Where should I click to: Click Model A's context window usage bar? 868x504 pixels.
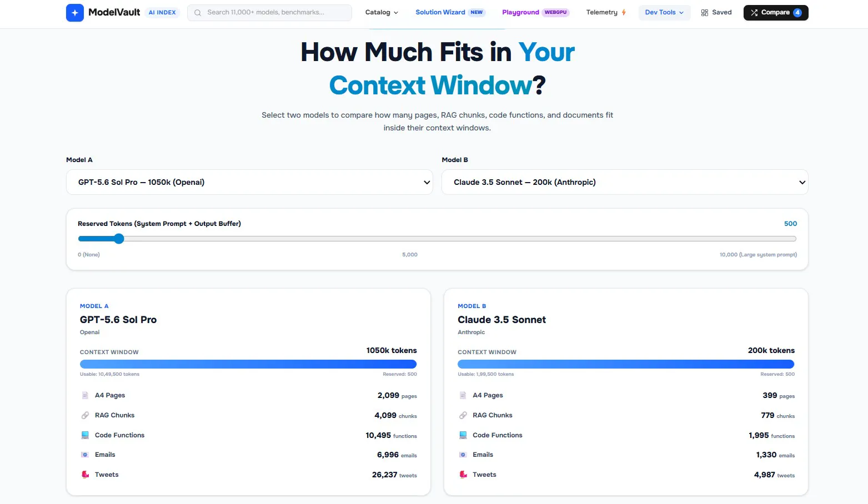(x=248, y=364)
